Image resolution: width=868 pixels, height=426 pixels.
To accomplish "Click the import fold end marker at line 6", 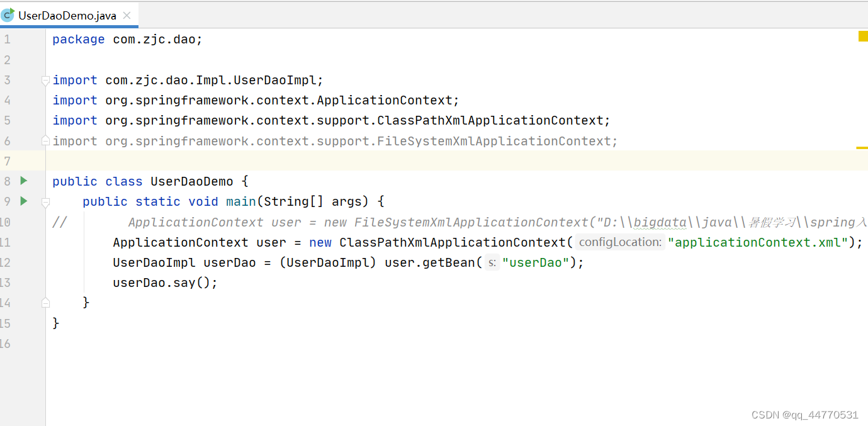I will coord(45,141).
